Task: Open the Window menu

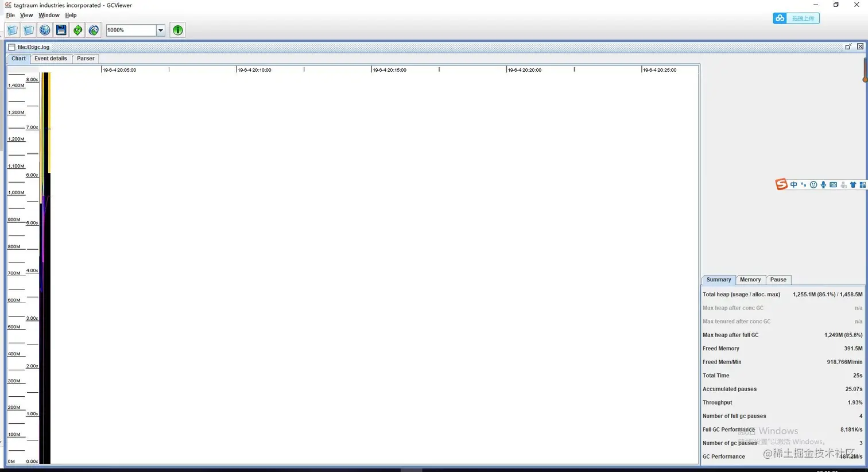Action: coord(49,16)
